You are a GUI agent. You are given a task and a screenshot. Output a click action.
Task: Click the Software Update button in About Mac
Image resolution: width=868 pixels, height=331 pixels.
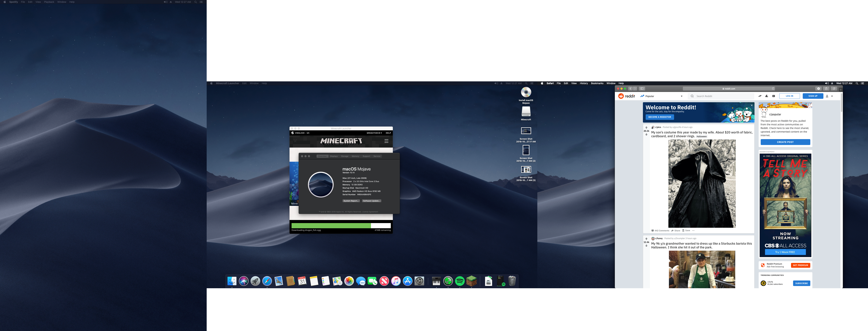(371, 201)
